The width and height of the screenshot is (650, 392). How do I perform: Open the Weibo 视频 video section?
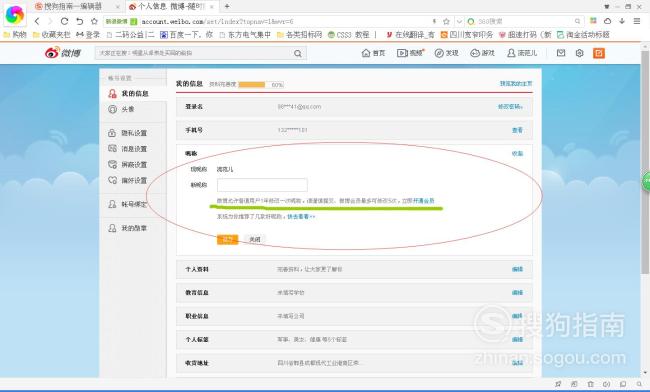coord(410,53)
